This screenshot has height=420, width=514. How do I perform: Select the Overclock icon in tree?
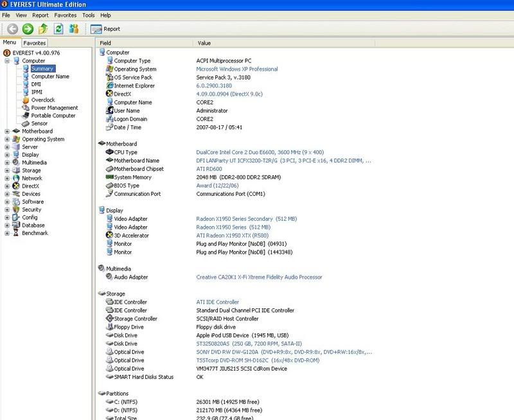(26, 100)
